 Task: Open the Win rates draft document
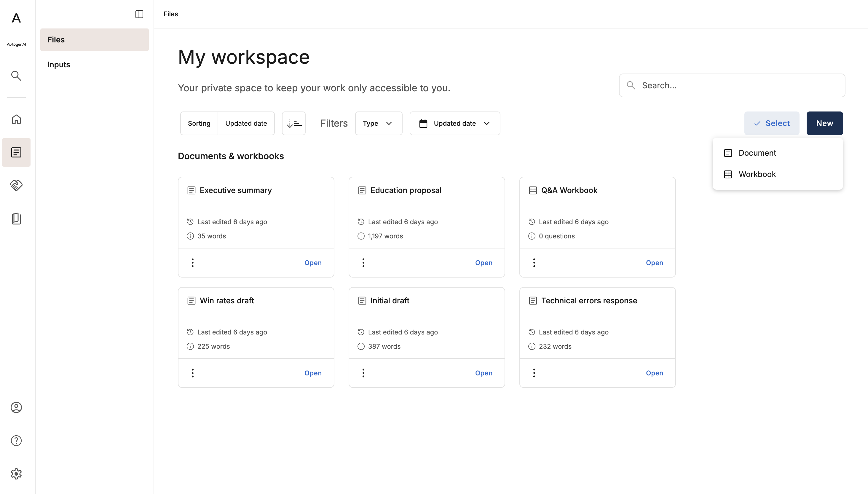313,373
